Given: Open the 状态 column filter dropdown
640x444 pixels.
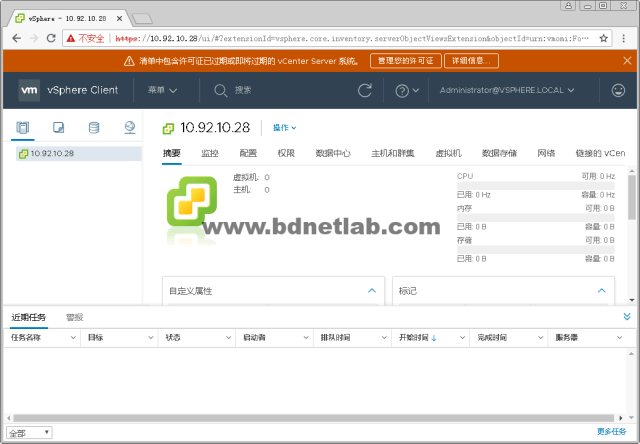Looking at the screenshot, I should [x=228, y=337].
